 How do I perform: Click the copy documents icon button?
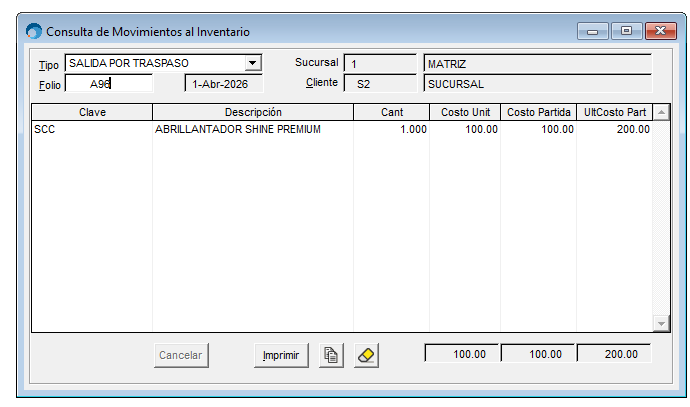pyautogui.click(x=331, y=355)
